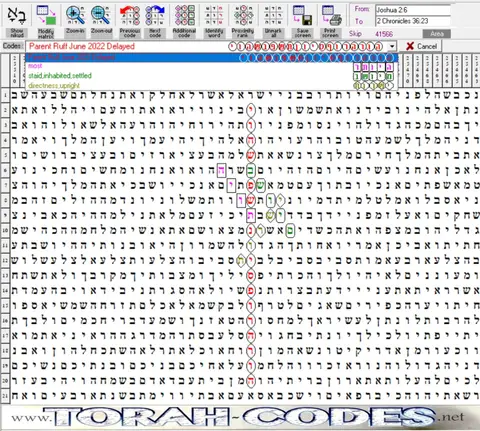The width and height of the screenshot is (480, 431).
Task: Click row number 18 header
Action: 5,350
